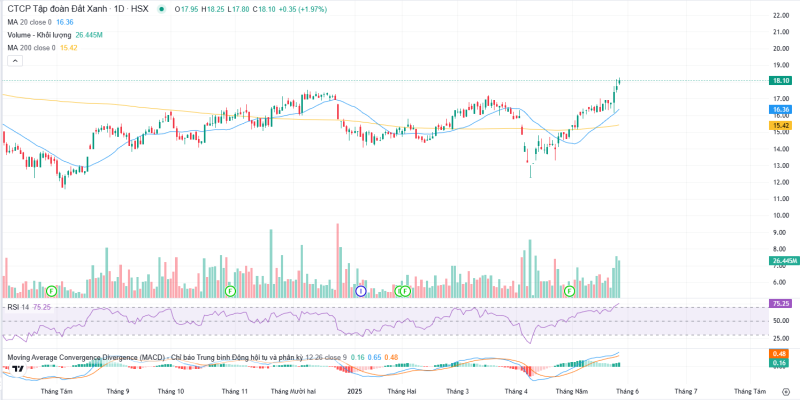
Task: Click the F event marker near Tháng 11
Action: (x=231, y=291)
